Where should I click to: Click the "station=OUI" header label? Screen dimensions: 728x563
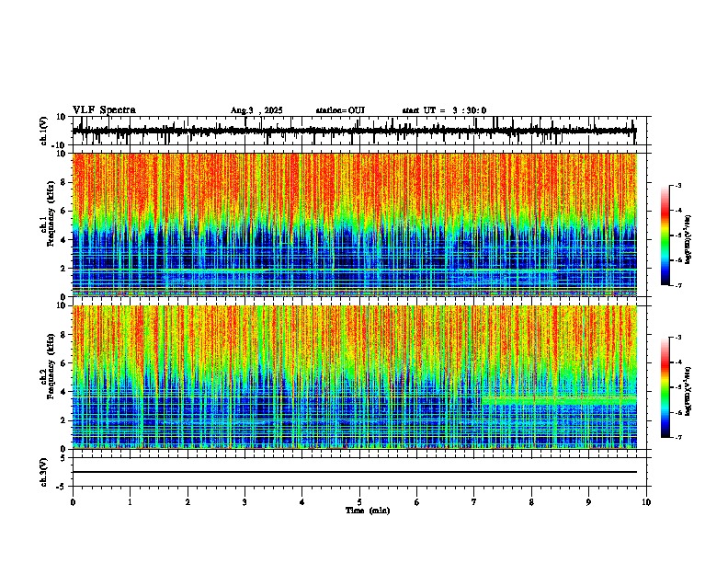pyautogui.click(x=340, y=110)
